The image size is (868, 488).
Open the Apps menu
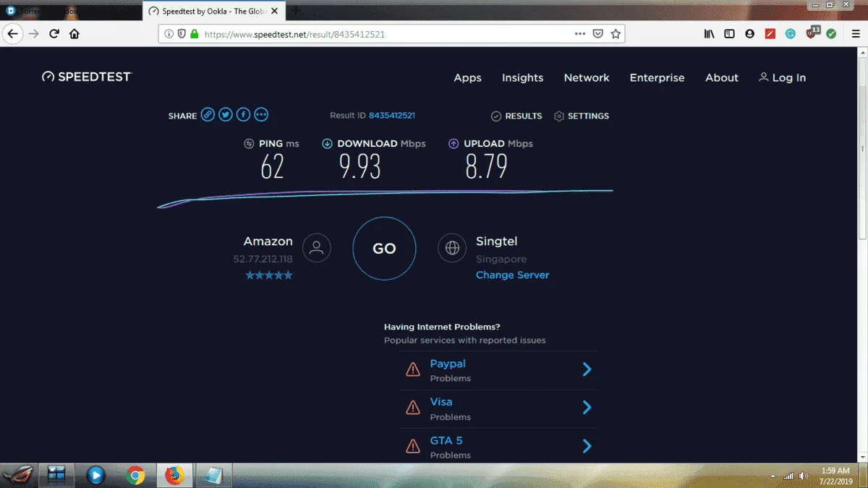[x=467, y=77]
